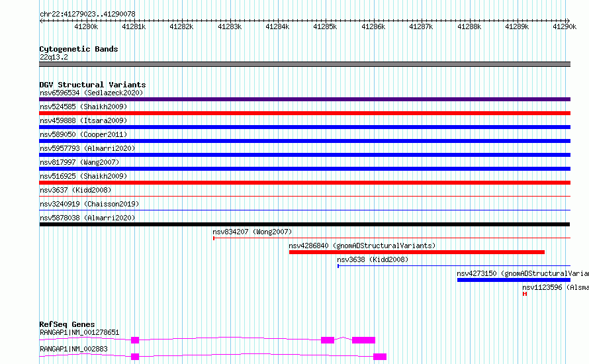Click the widest exon of RANGAP1 NM_001278651
The height and width of the screenshot is (364, 589).
pos(363,340)
